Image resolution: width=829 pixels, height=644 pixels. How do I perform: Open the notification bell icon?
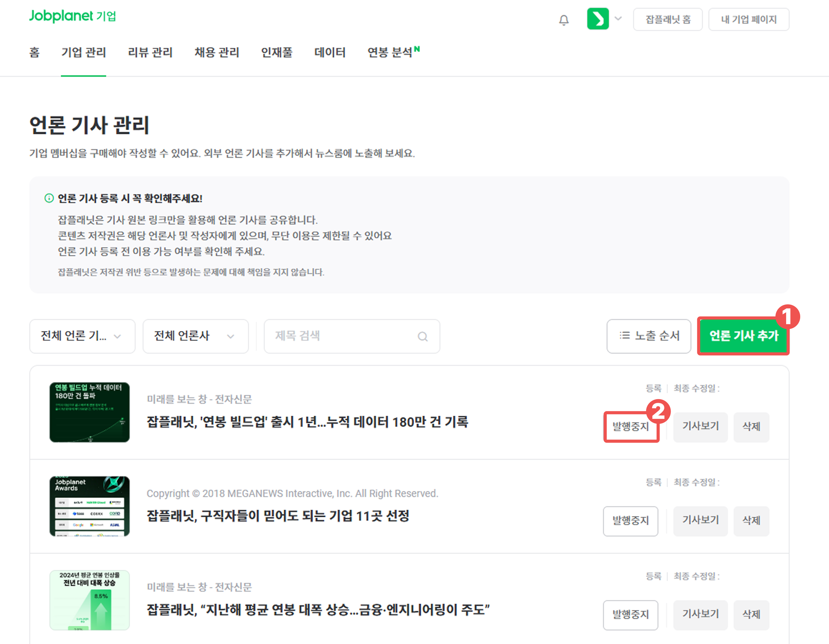click(x=563, y=20)
